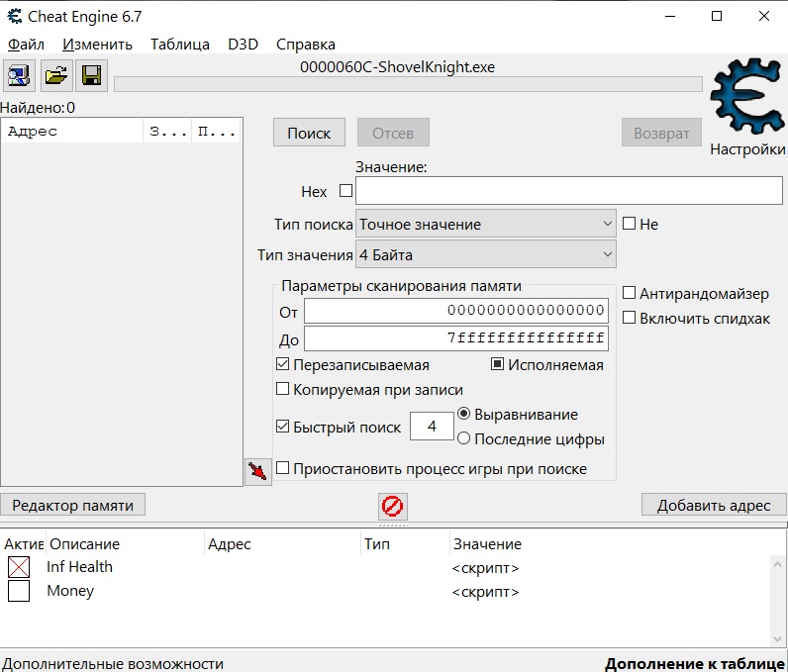Click Cheat Engine title bar icon
The height and width of the screenshot is (672, 788).
[15, 16]
